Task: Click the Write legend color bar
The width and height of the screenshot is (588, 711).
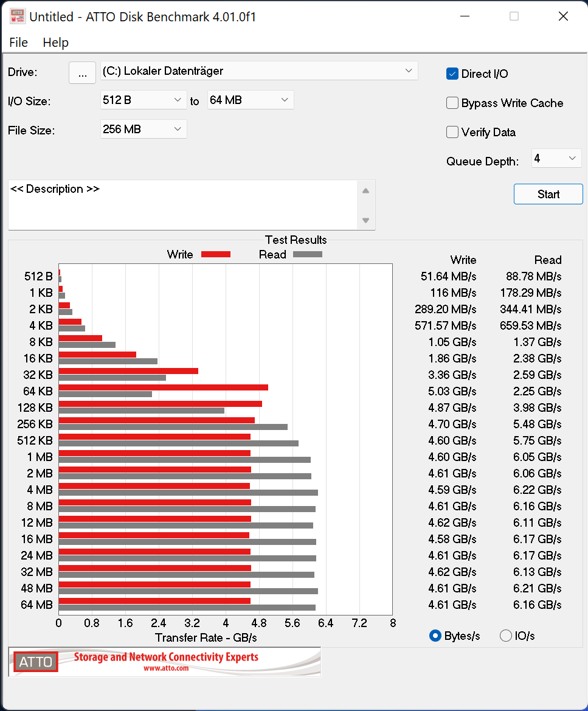Action: point(215,254)
